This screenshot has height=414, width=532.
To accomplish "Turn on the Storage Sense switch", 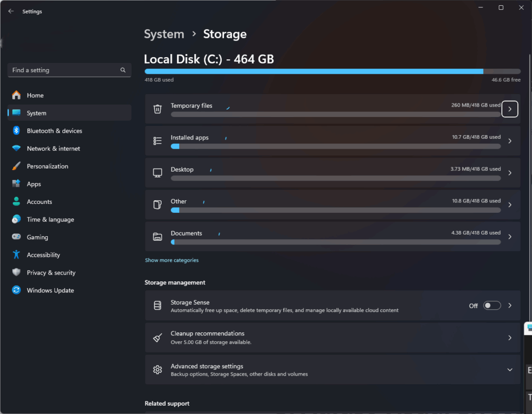I will [491, 305].
